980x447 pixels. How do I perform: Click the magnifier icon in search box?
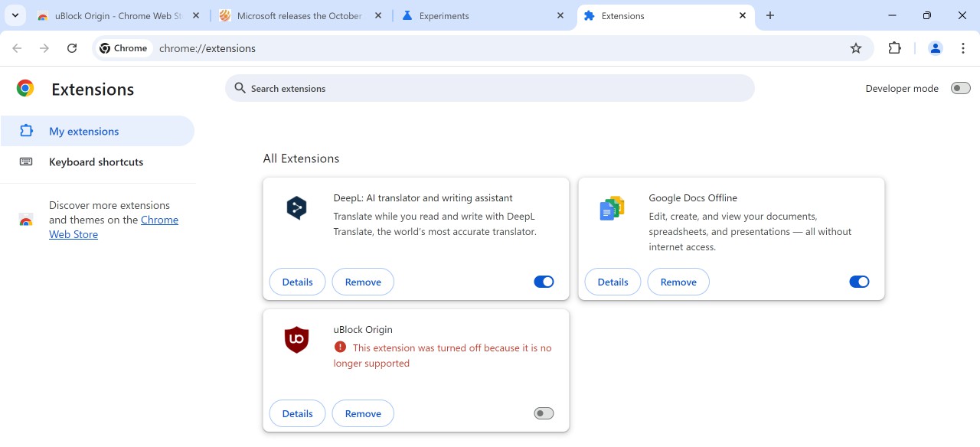240,88
